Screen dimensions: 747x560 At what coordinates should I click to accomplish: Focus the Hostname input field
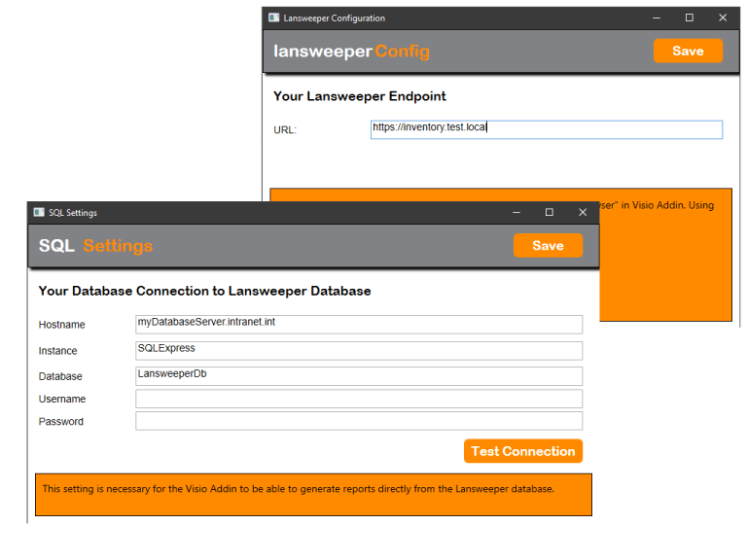pyautogui.click(x=359, y=325)
